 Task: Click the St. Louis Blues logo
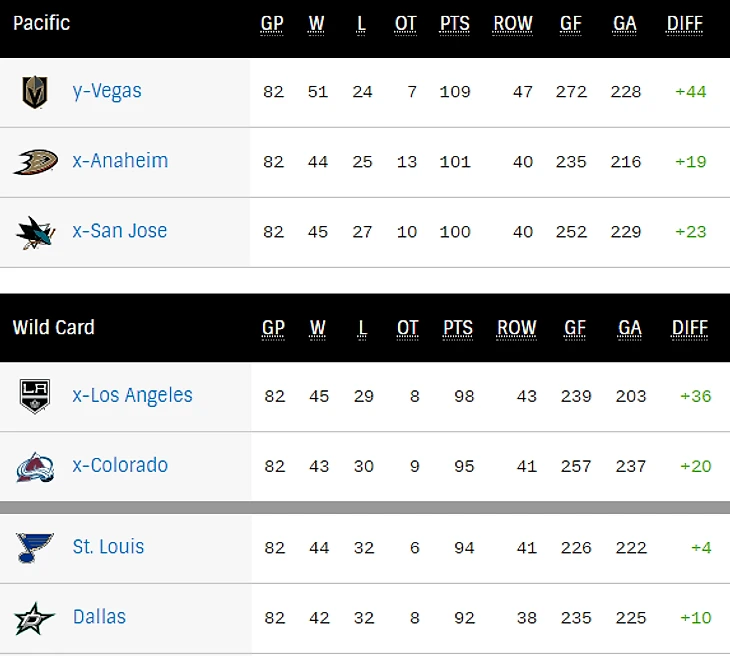click(35, 548)
